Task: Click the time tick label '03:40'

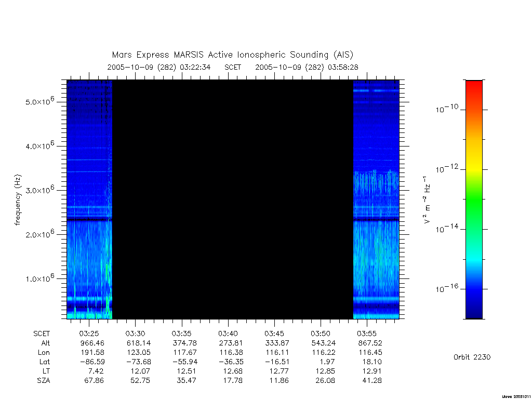Action: [x=228, y=334]
